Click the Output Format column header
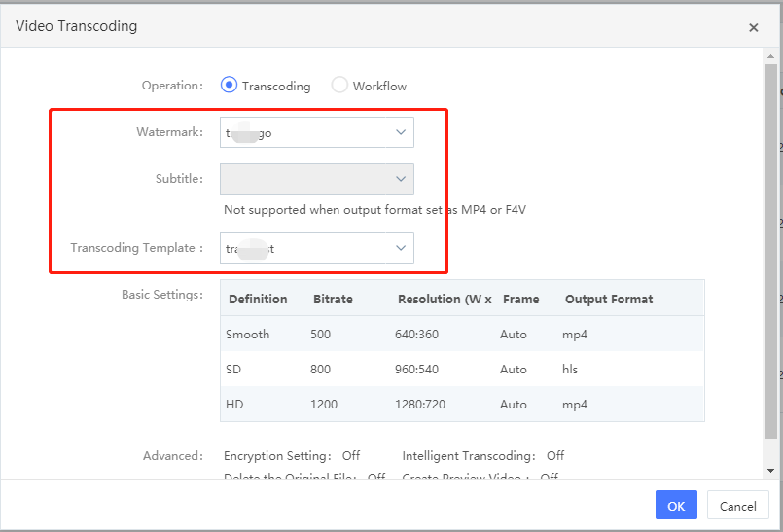 pyautogui.click(x=609, y=300)
